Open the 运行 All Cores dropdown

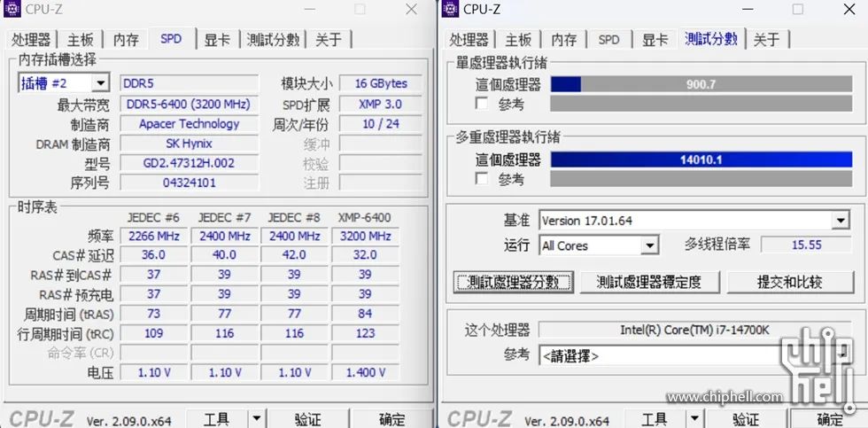pyautogui.click(x=650, y=245)
